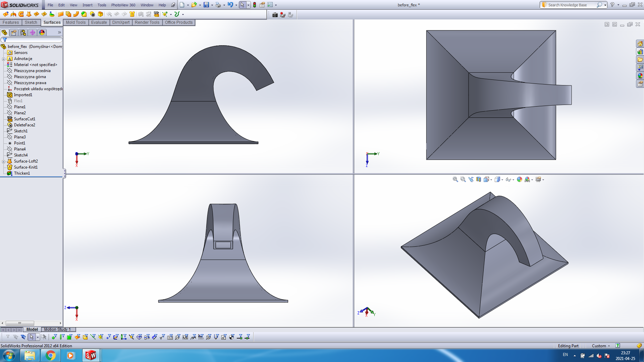Click the Save icon

(x=206, y=5)
